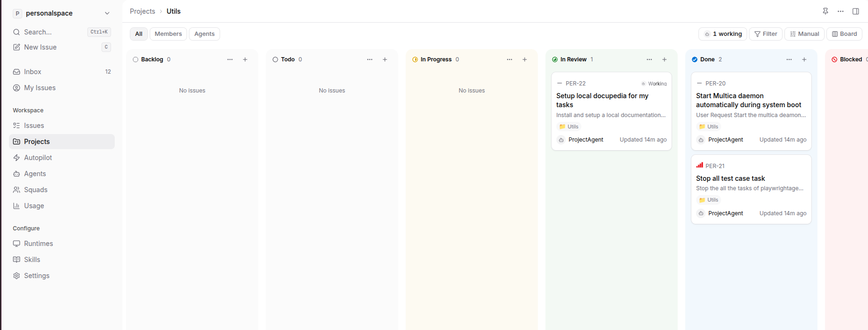
Task: Open PER-21 Stop all test case task
Action: [751, 189]
